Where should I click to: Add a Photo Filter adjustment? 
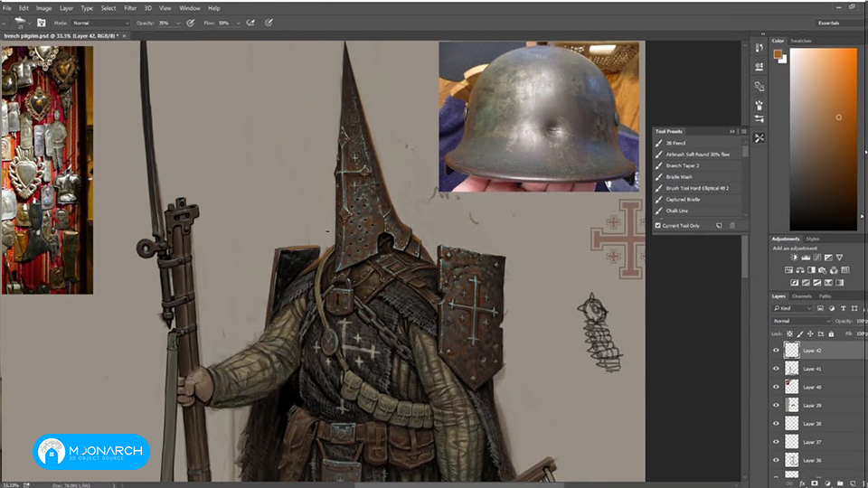click(823, 270)
